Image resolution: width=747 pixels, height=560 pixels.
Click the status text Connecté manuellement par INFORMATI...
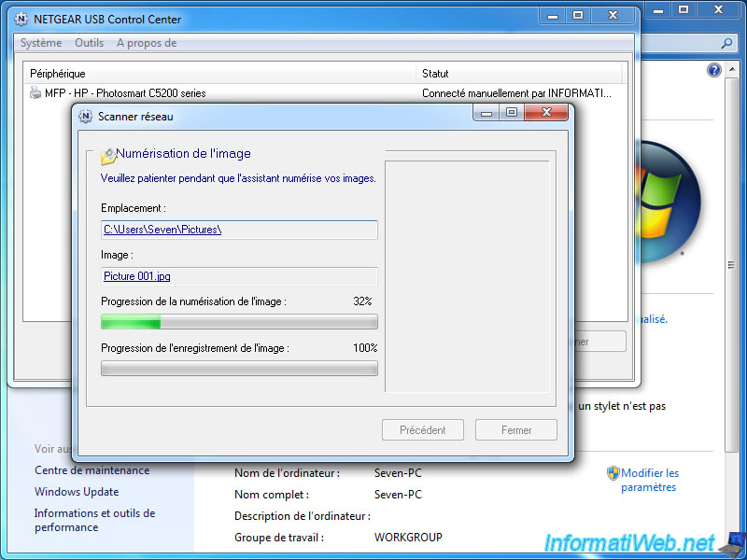click(x=516, y=92)
